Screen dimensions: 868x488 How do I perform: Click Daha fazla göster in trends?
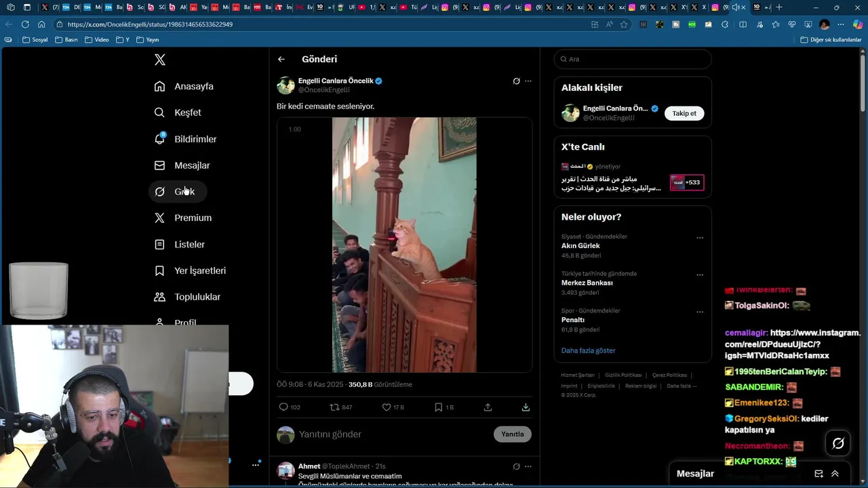click(588, 350)
